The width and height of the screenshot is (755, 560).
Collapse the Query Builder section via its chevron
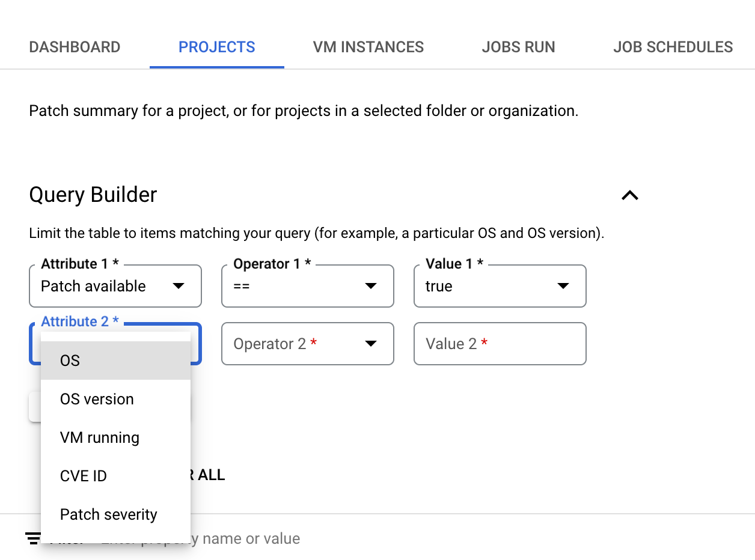[629, 195]
